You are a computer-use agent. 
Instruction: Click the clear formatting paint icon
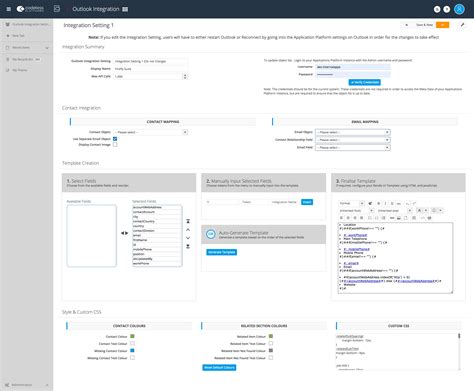(370, 203)
